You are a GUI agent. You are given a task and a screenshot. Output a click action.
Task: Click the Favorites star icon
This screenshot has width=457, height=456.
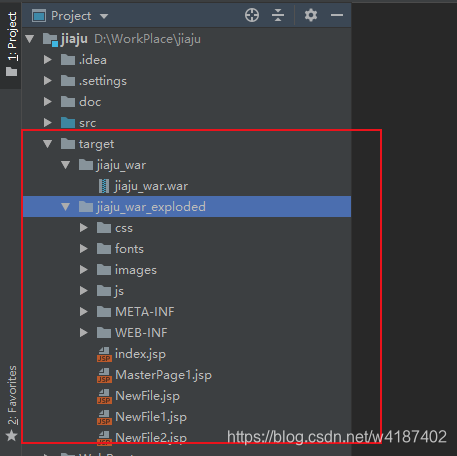point(12,436)
